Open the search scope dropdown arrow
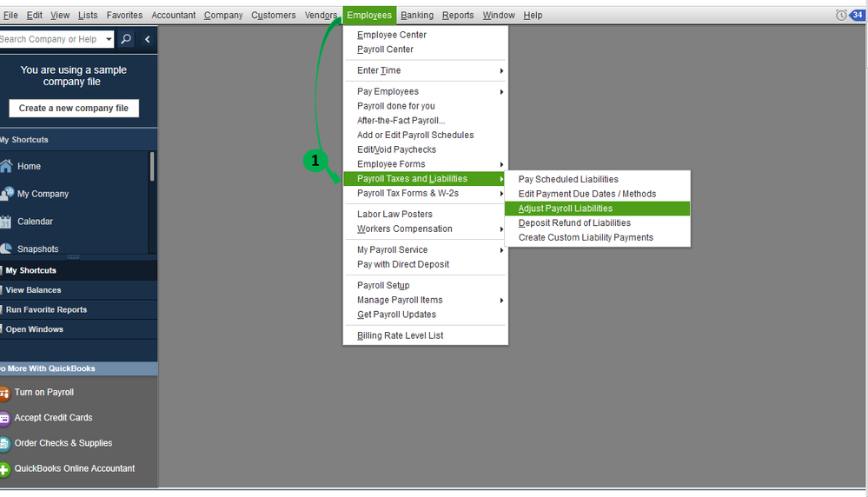The image size is (868, 497). pyautogui.click(x=109, y=39)
